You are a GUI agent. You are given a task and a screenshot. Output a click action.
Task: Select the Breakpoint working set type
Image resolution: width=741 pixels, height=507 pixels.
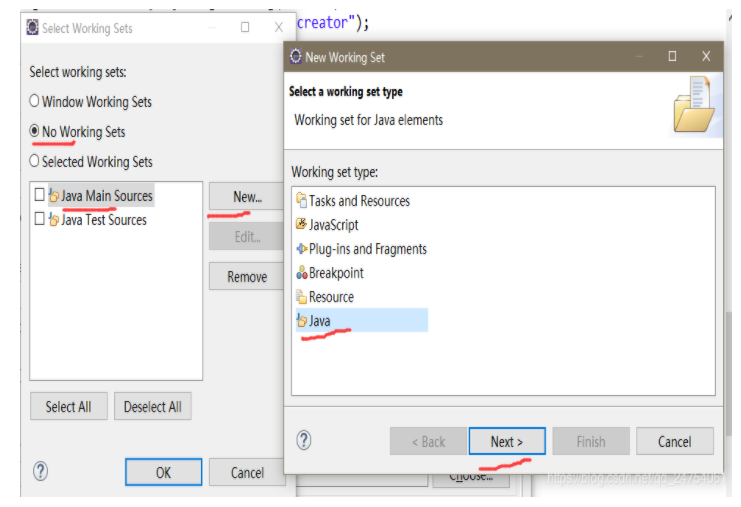tap(336, 273)
